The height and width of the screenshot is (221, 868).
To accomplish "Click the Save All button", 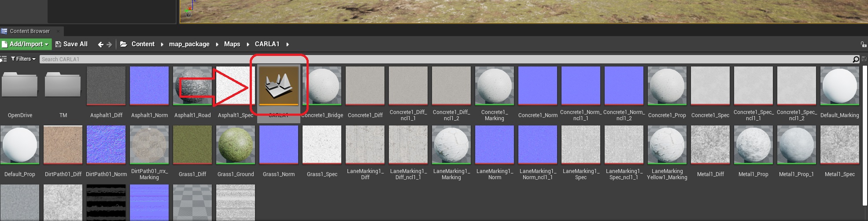I will (x=71, y=44).
